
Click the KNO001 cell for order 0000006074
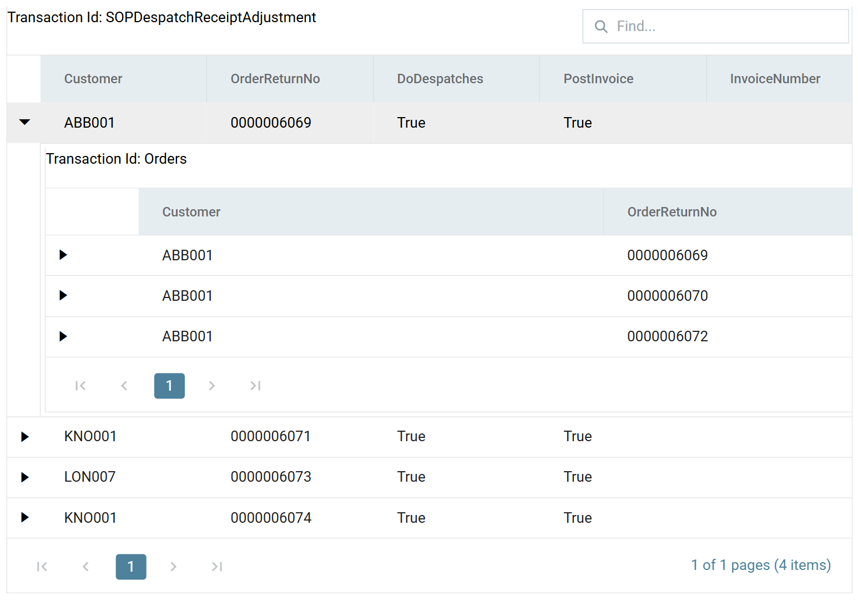pos(124,518)
